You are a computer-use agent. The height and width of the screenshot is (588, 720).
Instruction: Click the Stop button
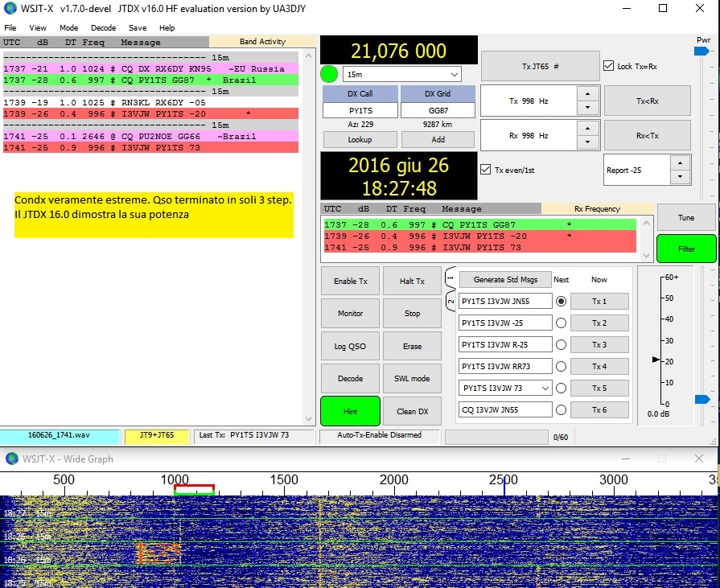coord(412,314)
